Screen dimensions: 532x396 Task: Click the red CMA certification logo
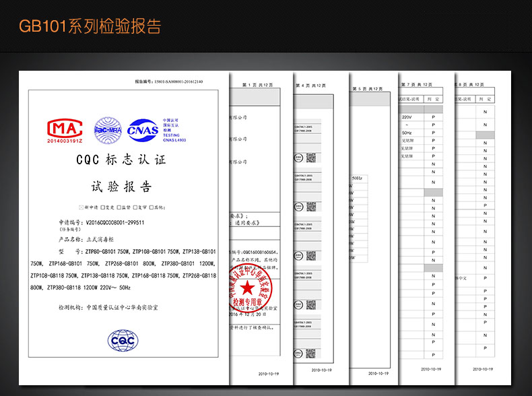(64, 129)
